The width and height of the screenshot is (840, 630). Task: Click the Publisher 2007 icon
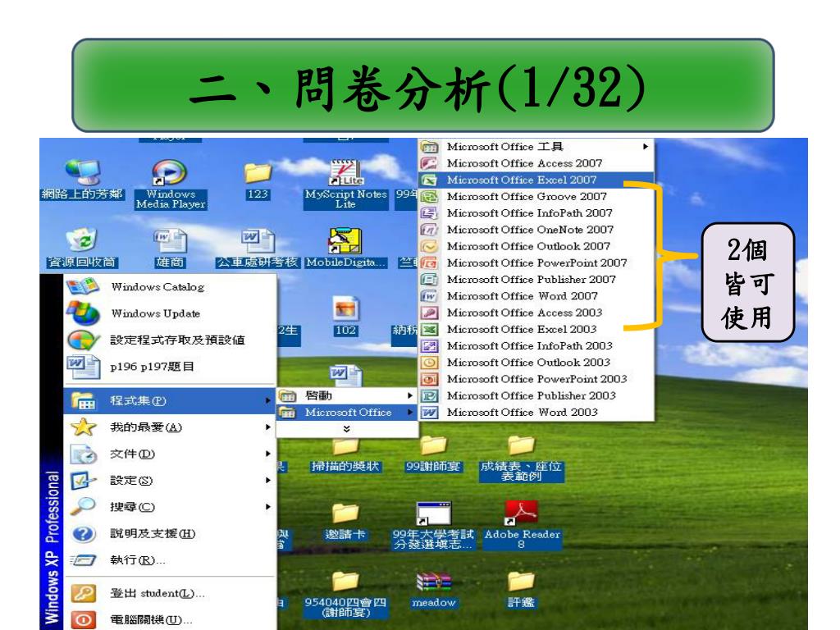[x=429, y=279]
